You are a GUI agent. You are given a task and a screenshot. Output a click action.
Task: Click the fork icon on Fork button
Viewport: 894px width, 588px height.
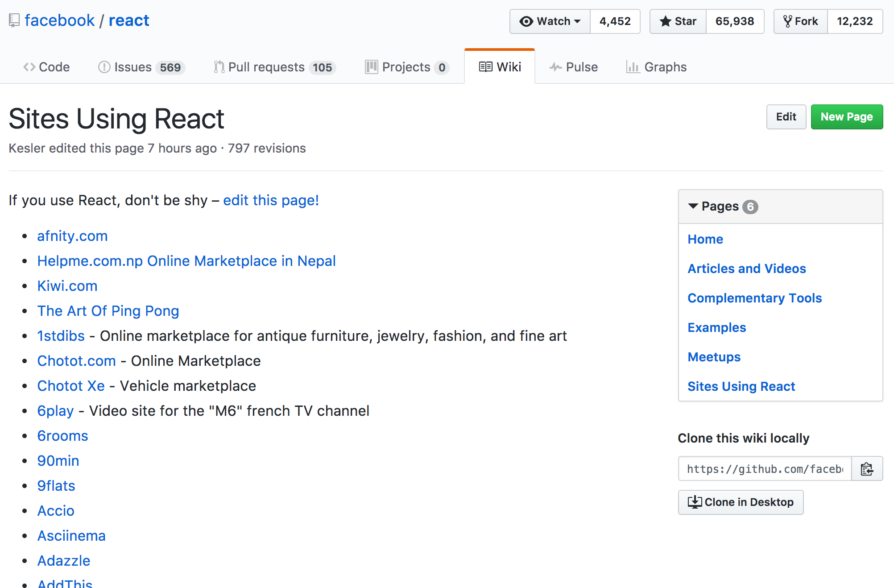(788, 21)
